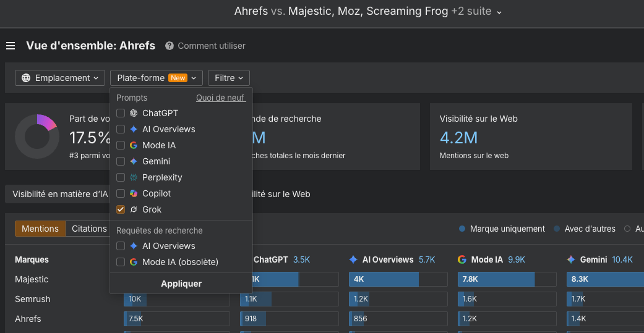Viewport: 644px width, 333px height.
Task: Click the orange New badge on Plate-forme
Action: pyautogui.click(x=178, y=78)
